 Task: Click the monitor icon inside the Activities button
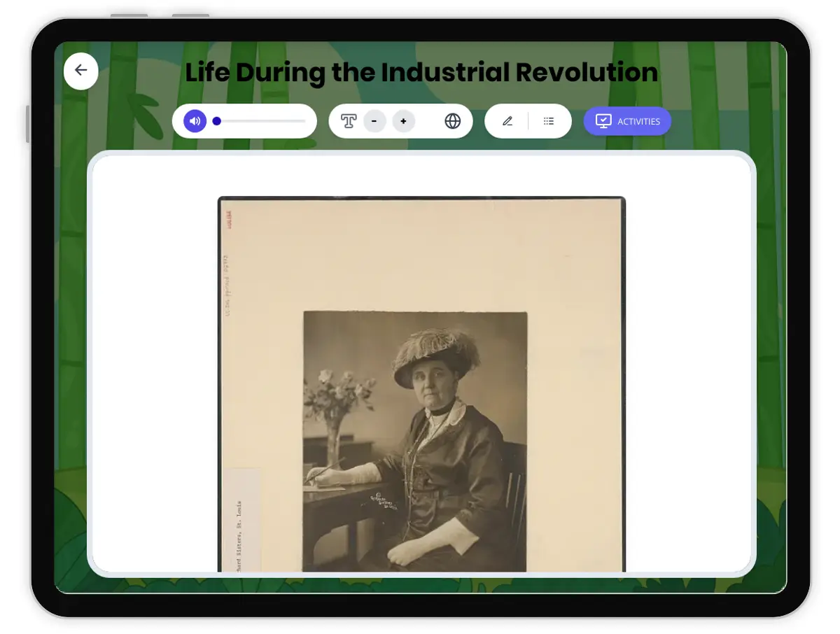point(604,120)
